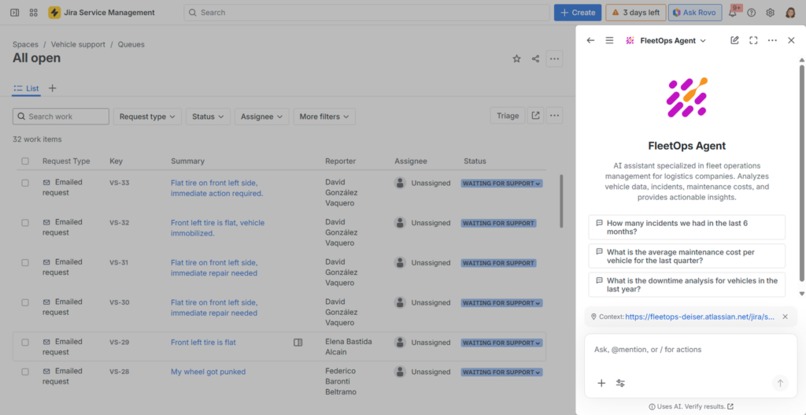
Task: Check the box for VS-31
Action: click(25, 263)
